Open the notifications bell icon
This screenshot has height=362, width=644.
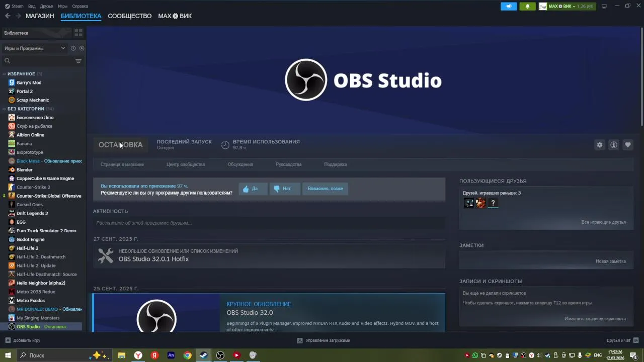click(527, 6)
